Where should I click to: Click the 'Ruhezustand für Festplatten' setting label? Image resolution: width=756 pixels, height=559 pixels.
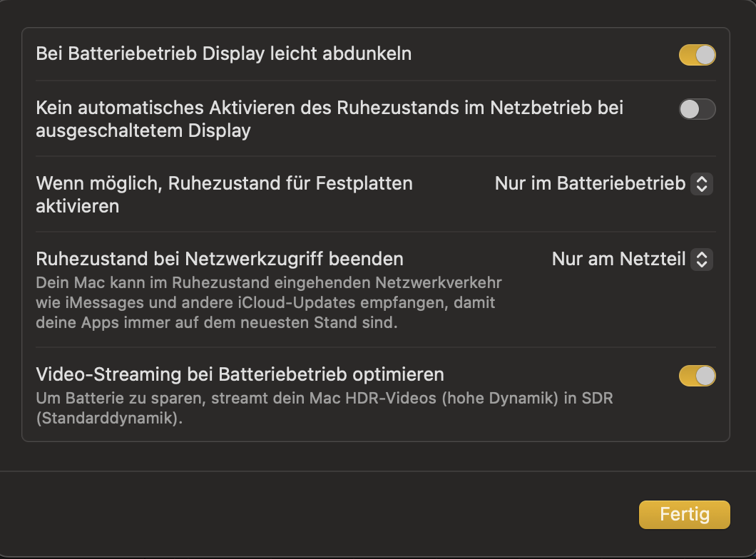click(x=224, y=183)
